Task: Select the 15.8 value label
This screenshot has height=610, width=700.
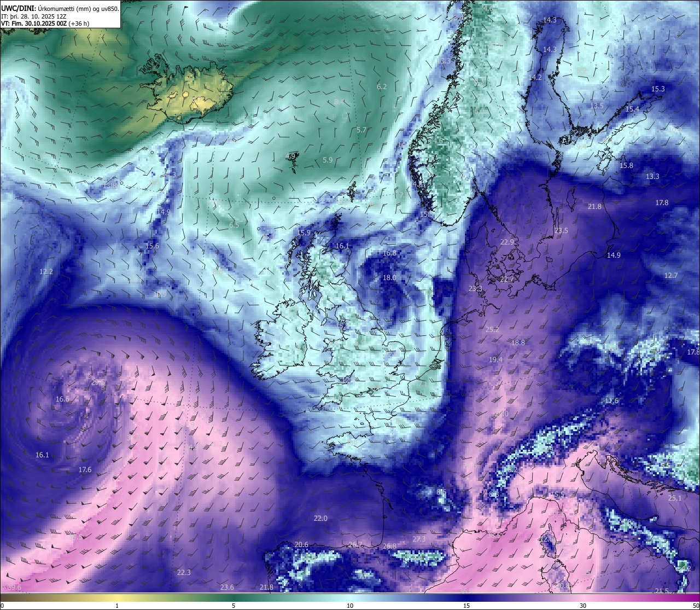Action: [x=626, y=165]
